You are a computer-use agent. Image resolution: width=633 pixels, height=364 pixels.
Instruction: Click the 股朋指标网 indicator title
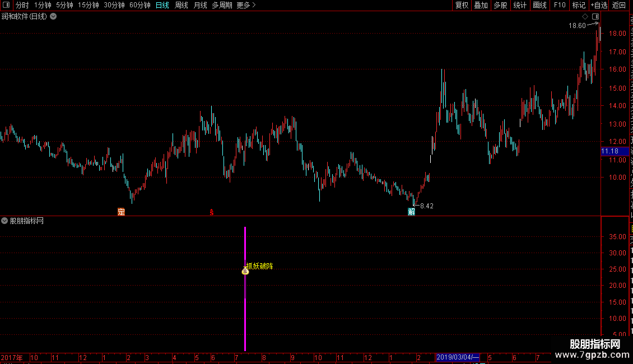[27, 221]
